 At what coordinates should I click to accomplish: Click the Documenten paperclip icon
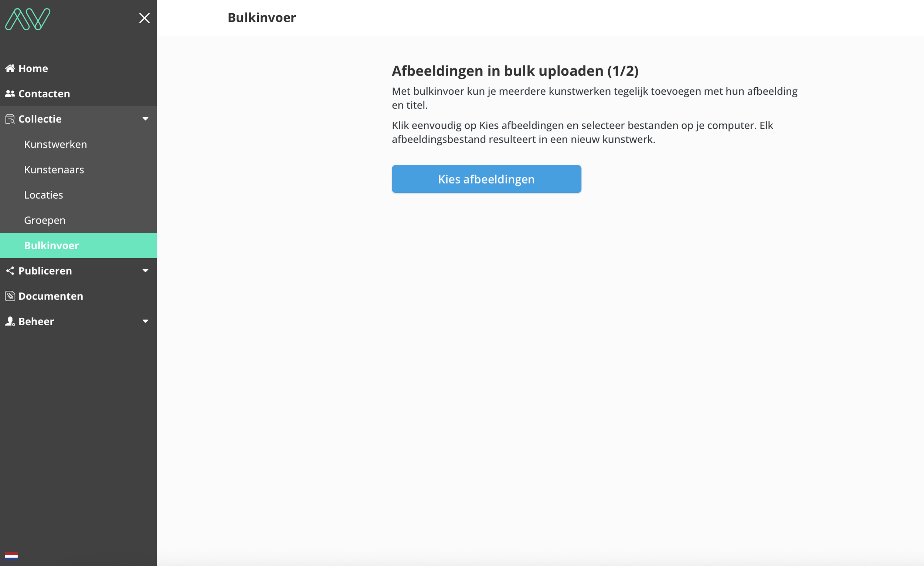10,296
